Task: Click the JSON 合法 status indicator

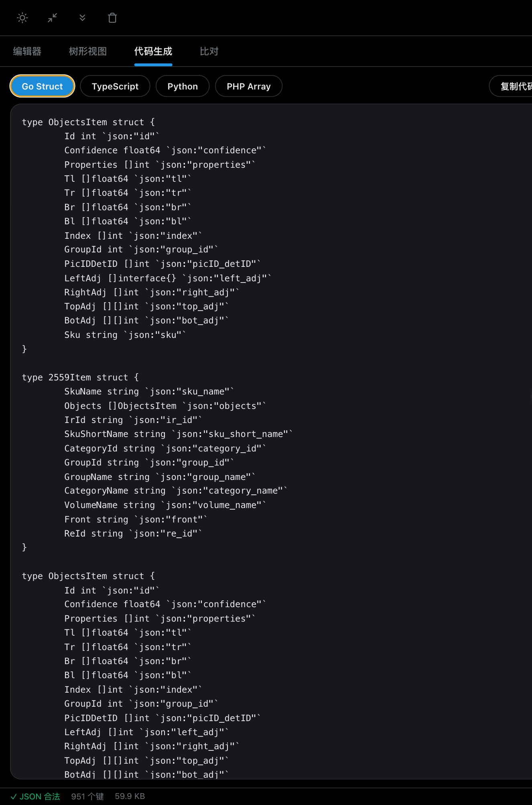Action: point(35,796)
